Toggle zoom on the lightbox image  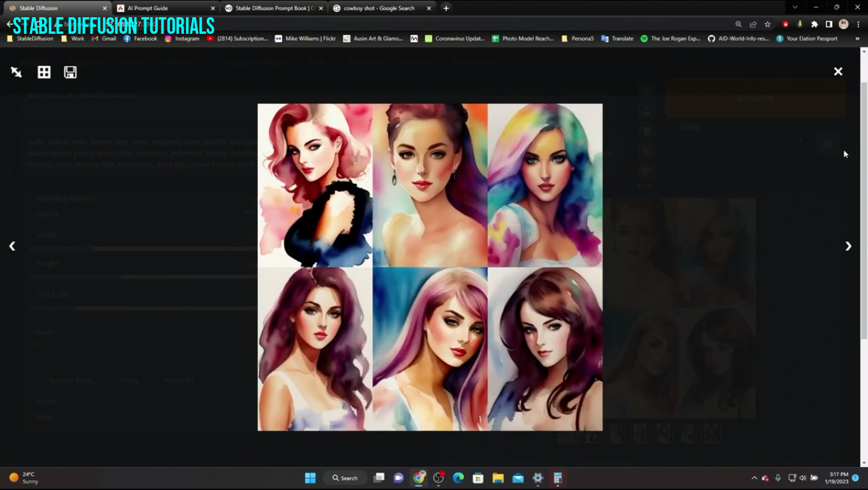[17, 72]
